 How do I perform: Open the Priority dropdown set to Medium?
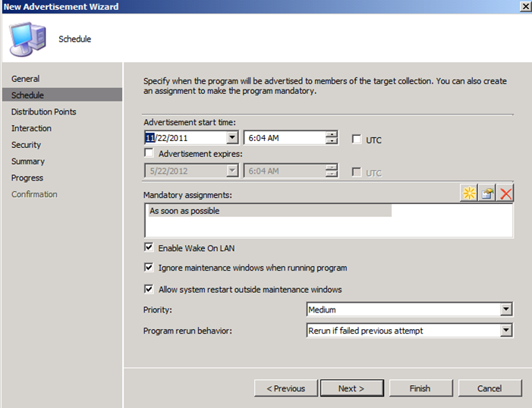click(506, 309)
